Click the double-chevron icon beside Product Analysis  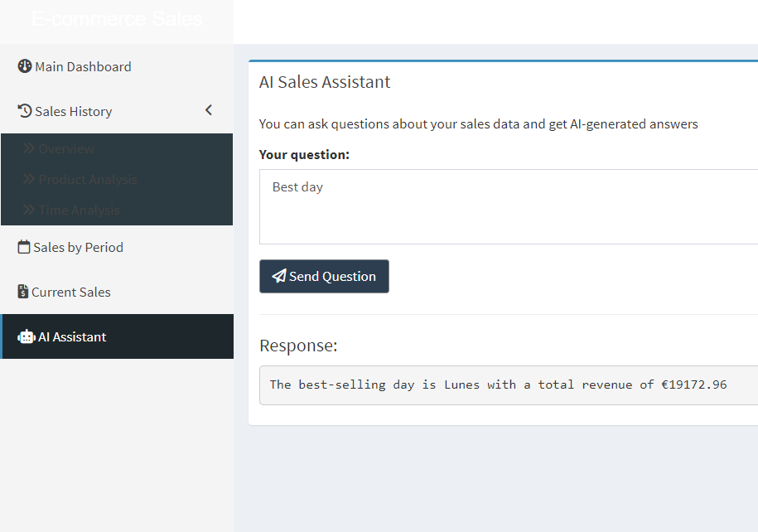pos(29,179)
